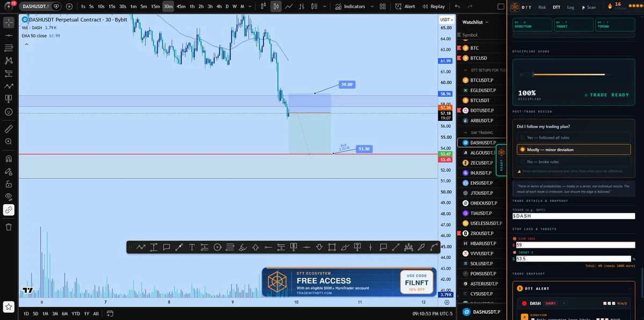This screenshot has height=320, width=644.
Task: Select SOLUSDT.P in the watchlist
Action: coord(481,264)
